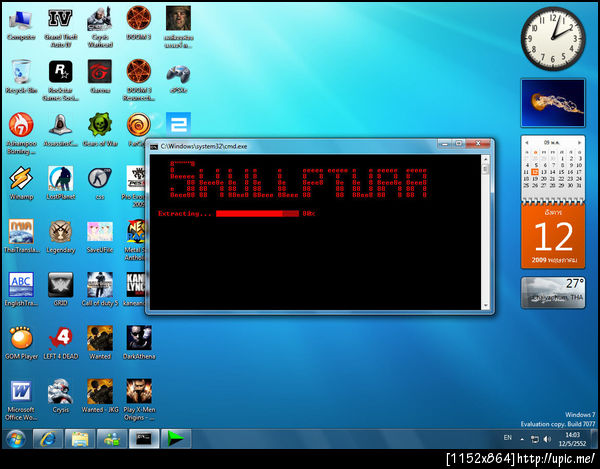Select the css Counter-Strike icon

tap(100, 183)
